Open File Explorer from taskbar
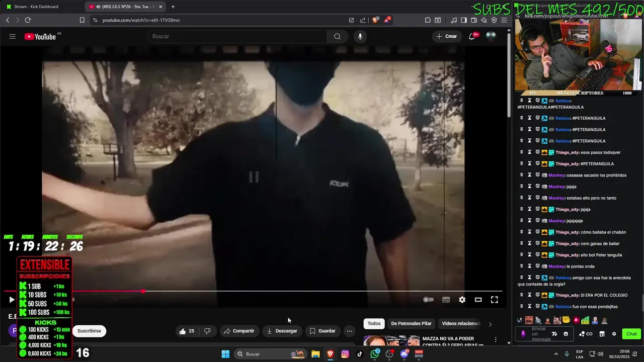Viewport: 644px width, 362px height. pos(315,354)
